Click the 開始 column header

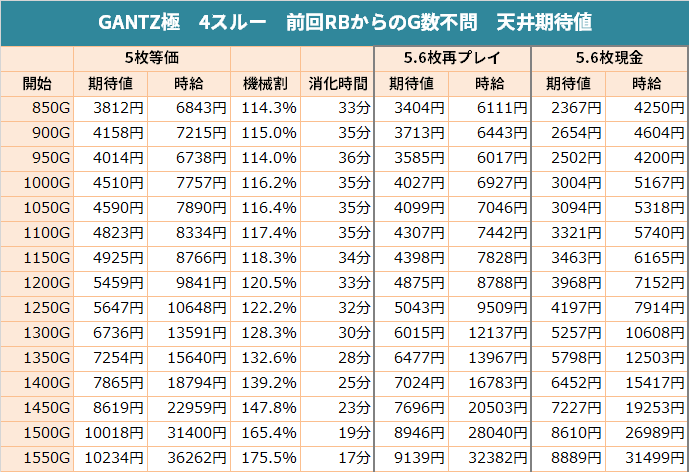[x=37, y=84]
